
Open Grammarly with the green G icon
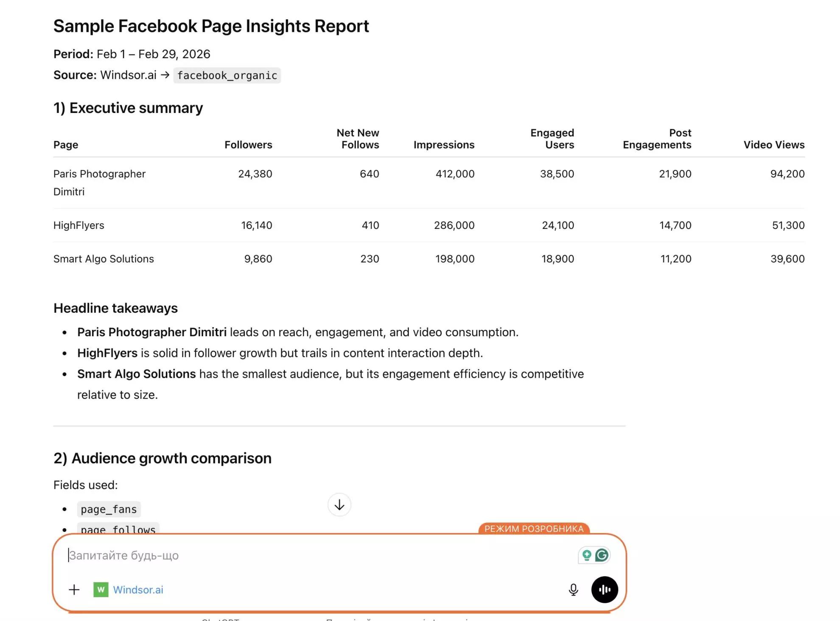point(602,555)
